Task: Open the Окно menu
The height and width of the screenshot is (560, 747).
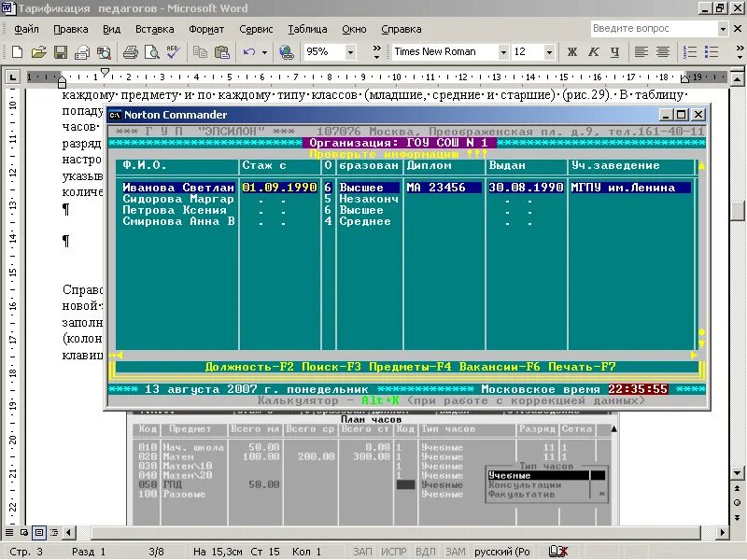Action: (x=354, y=29)
